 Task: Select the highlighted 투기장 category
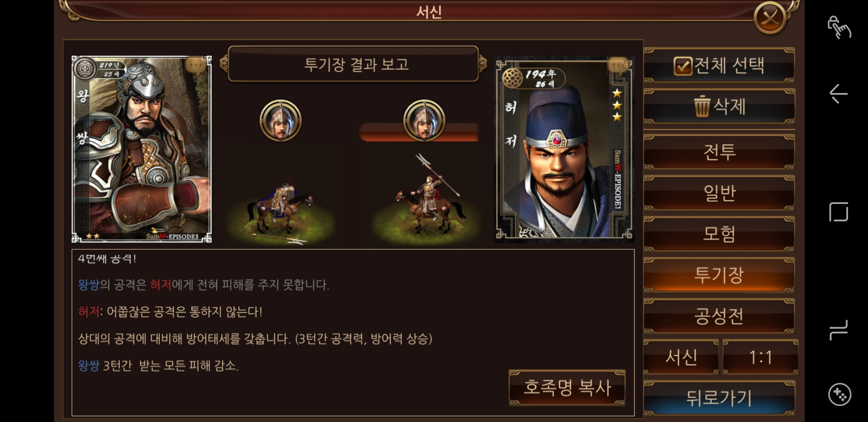pyautogui.click(x=719, y=275)
